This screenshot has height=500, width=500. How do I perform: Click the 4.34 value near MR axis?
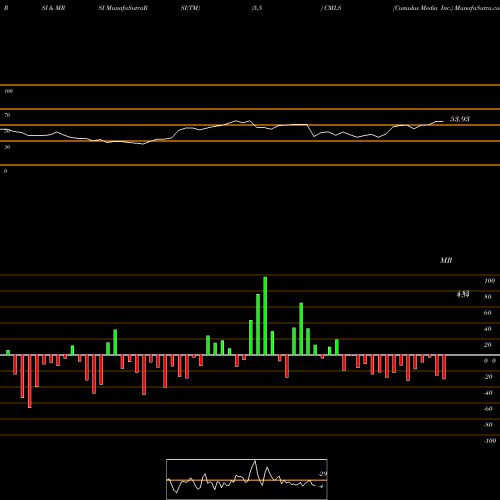coord(463,294)
